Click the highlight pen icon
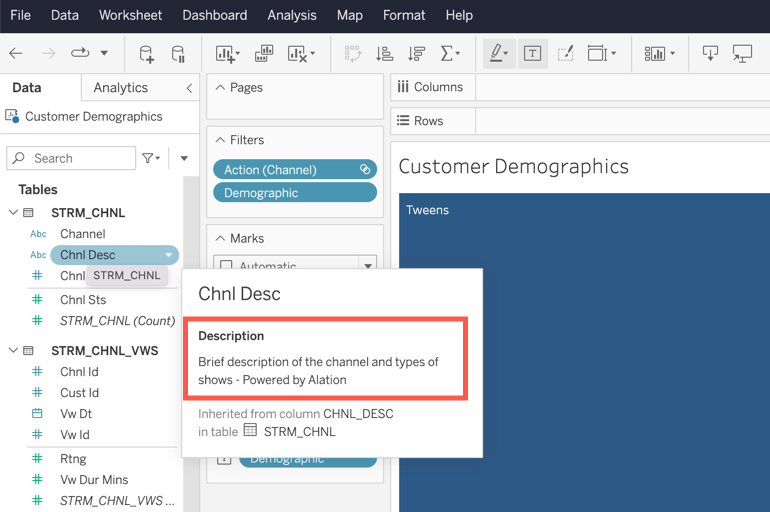Viewport: 770px width, 512px height. tap(499, 53)
